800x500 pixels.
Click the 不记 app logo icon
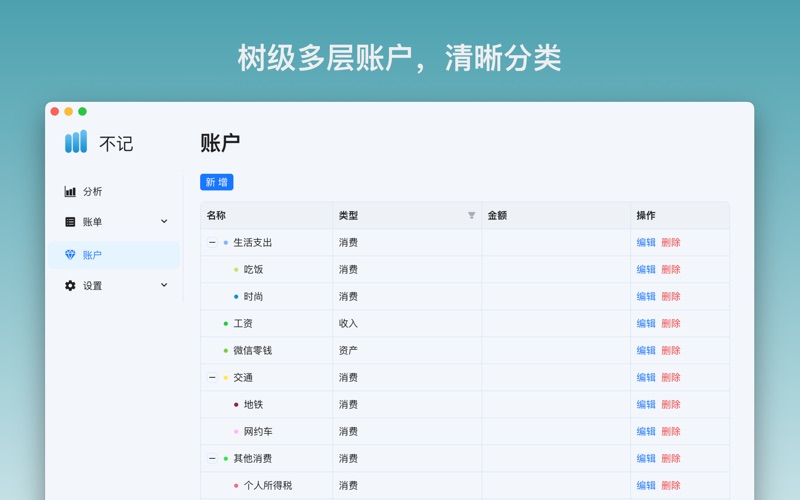tap(76, 142)
